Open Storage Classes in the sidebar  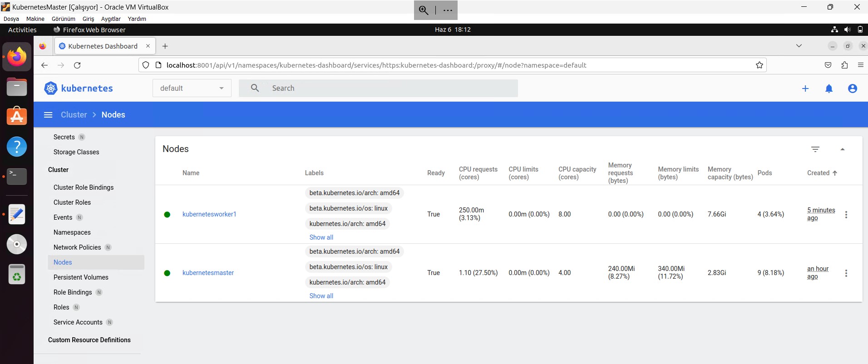(x=76, y=152)
